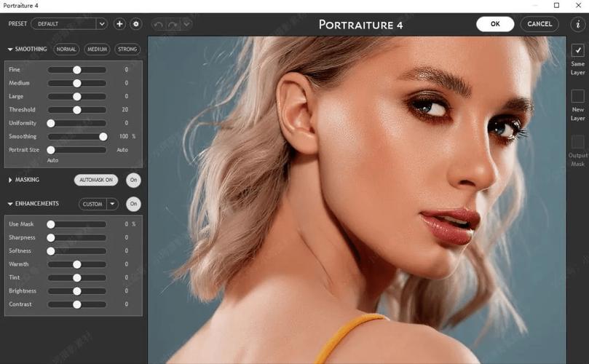Enable the New Layer checkbox

pos(578,96)
